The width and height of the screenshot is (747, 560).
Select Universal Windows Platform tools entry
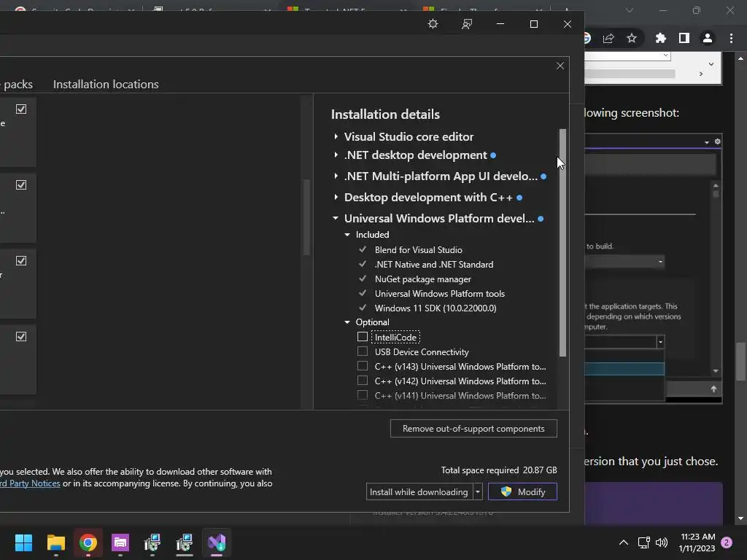pos(440,294)
